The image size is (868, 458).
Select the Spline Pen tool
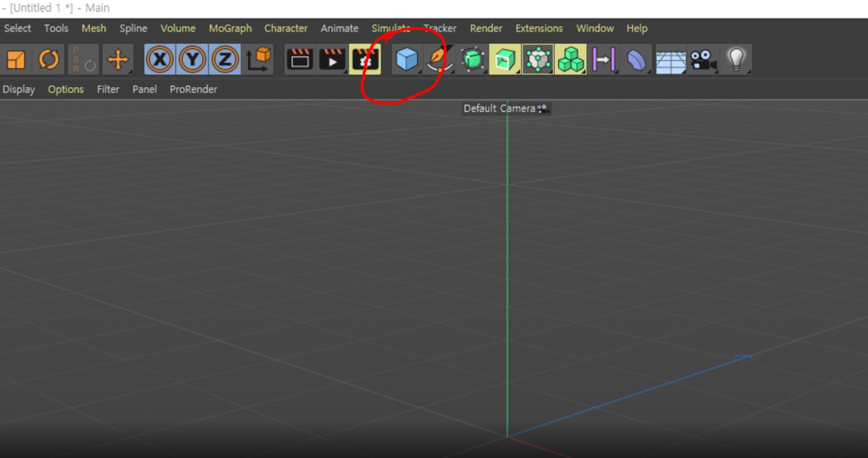click(439, 59)
